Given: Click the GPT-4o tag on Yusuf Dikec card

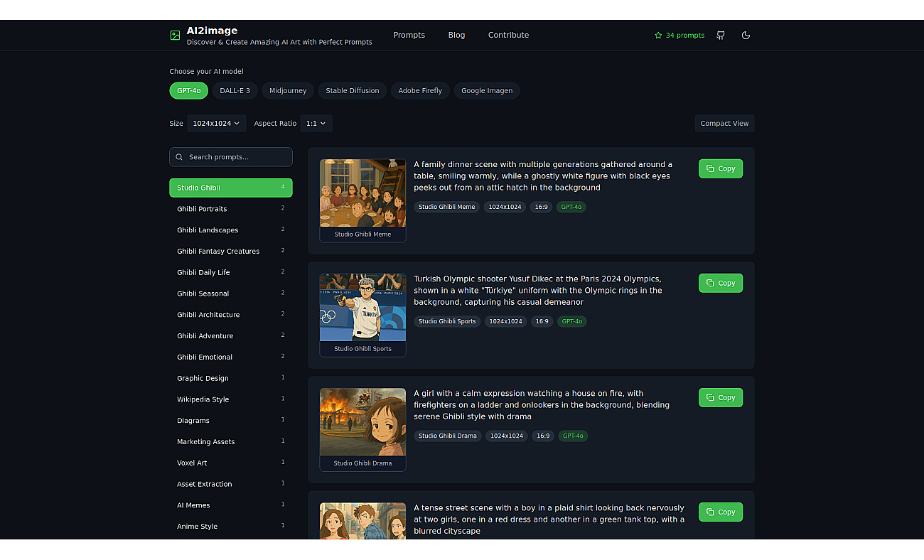Looking at the screenshot, I should [572, 322].
